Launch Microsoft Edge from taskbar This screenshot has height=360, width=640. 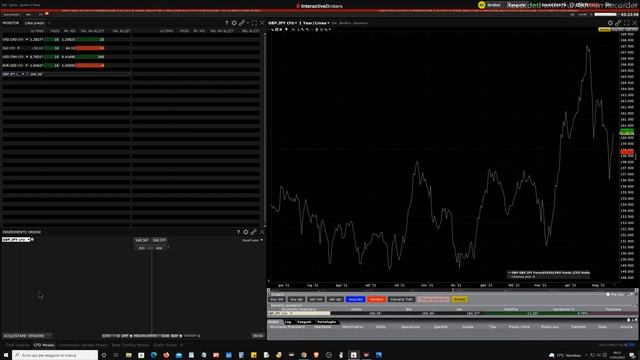(x=154, y=355)
